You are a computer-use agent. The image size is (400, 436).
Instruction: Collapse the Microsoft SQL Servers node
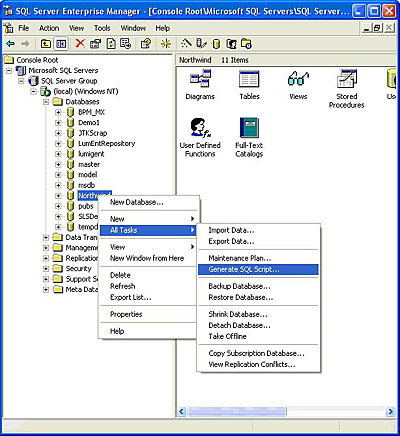click(9, 70)
